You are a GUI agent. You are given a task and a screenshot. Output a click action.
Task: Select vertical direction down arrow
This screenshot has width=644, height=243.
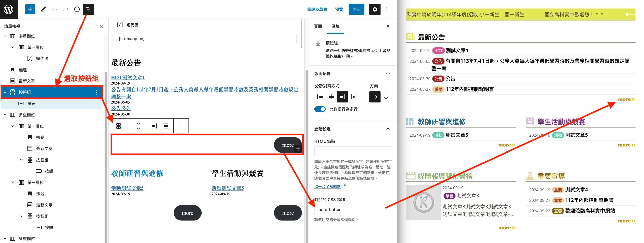pos(386,97)
